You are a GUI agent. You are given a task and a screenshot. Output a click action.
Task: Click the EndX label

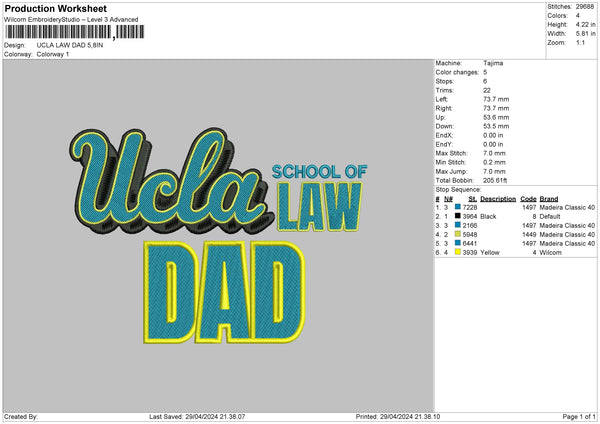[x=444, y=135]
